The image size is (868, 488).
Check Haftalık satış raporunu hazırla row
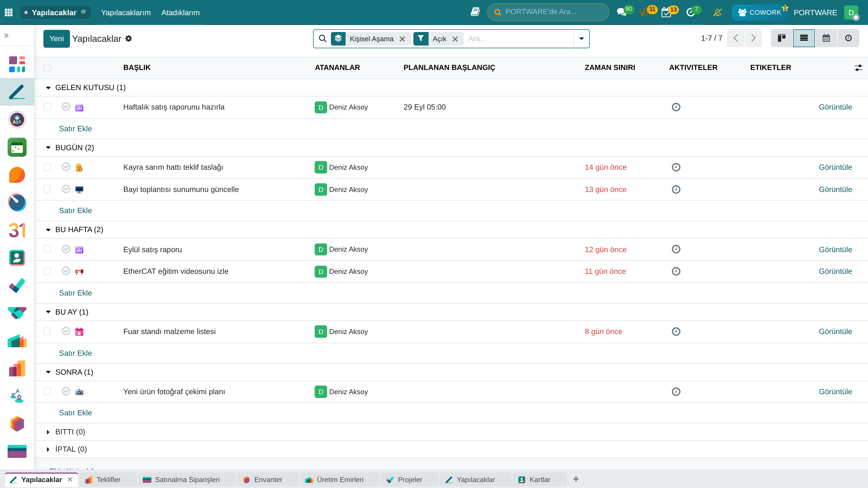click(x=47, y=107)
